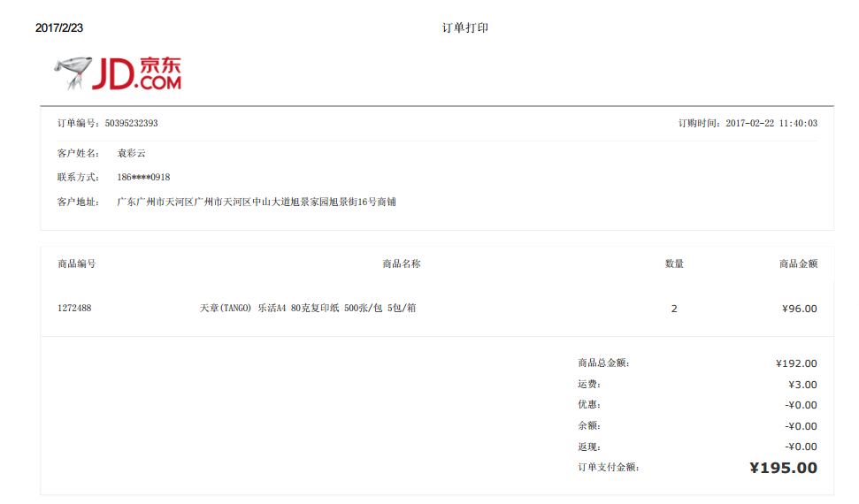Click the 商品名称 column header
This screenshot has width=859, height=504.
pos(401,263)
